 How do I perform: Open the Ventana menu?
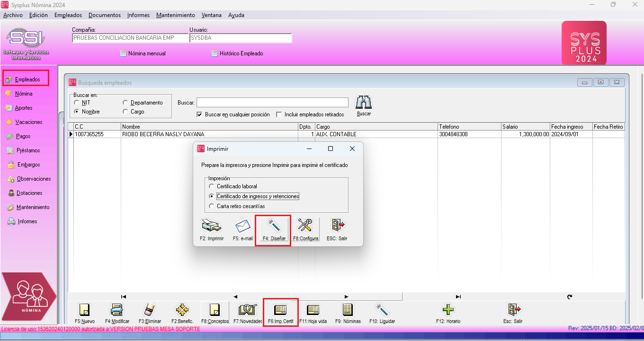click(x=211, y=15)
